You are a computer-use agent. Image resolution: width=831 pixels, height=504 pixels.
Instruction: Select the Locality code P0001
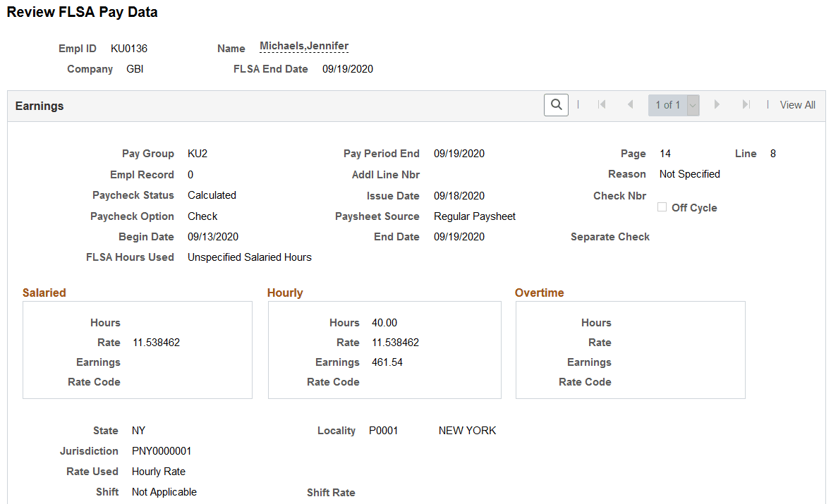(383, 430)
